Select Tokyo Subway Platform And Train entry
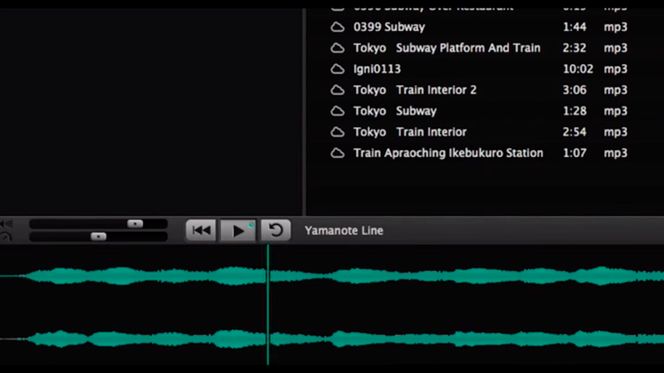 (479, 48)
